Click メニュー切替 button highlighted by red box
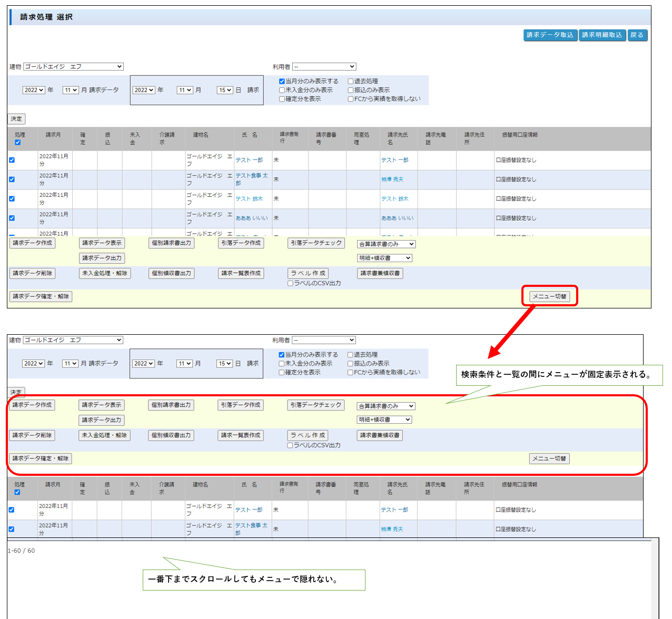The width and height of the screenshot is (672, 619). click(x=549, y=296)
